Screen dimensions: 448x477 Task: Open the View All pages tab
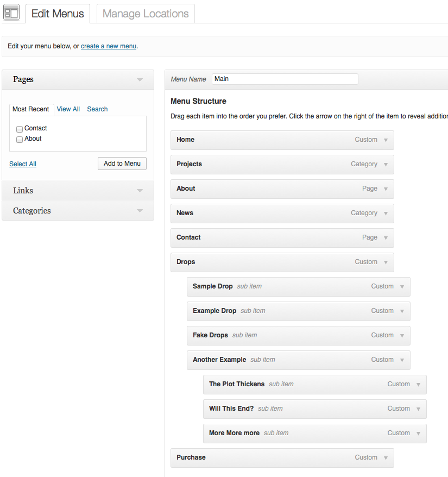(68, 109)
